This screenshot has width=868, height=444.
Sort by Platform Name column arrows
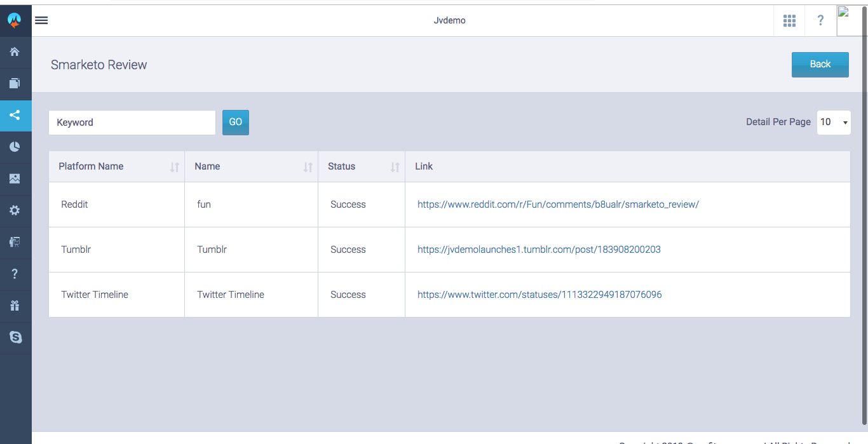pos(175,167)
